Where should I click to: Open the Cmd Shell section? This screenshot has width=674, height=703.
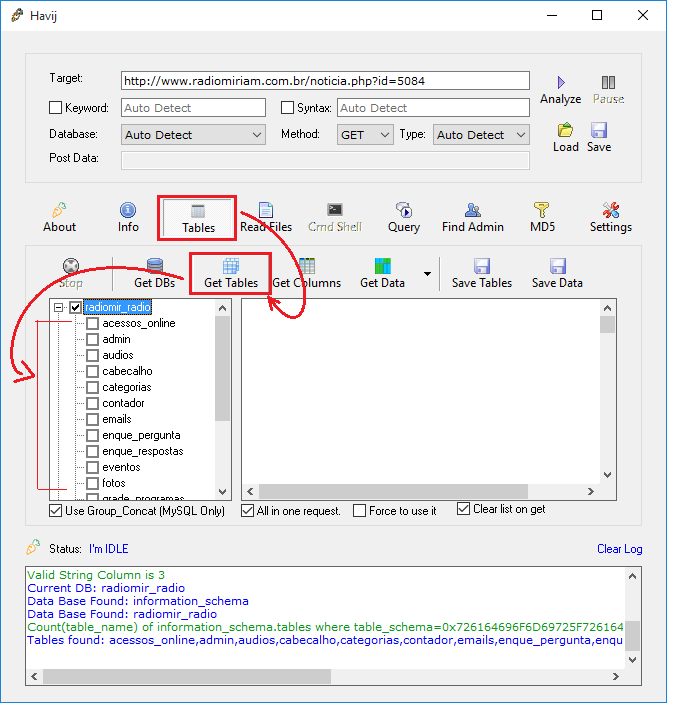(x=335, y=218)
